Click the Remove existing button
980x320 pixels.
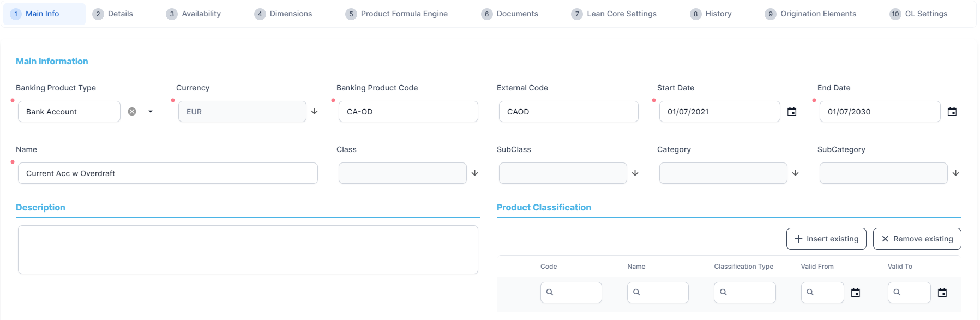[x=917, y=239]
